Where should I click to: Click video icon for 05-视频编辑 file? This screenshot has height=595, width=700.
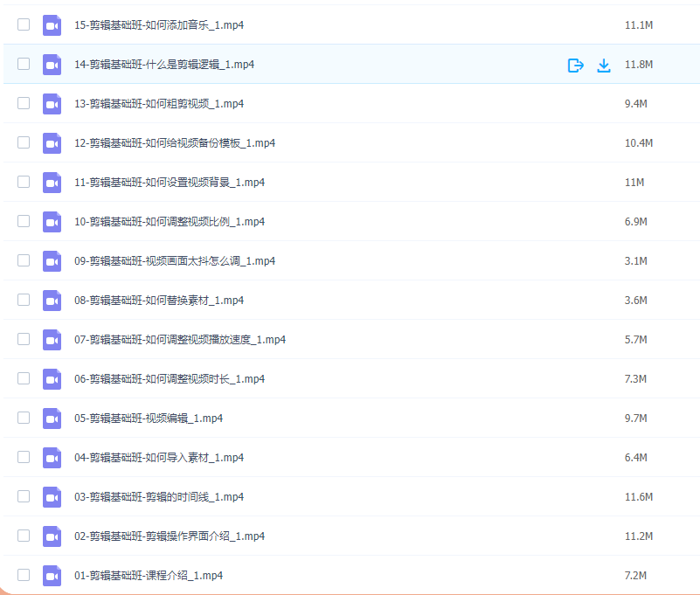(52, 419)
